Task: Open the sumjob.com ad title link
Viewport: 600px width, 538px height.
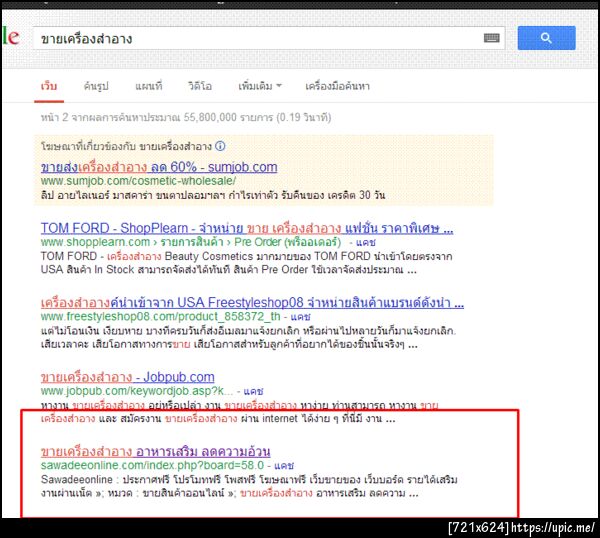Action: point(159,167)
